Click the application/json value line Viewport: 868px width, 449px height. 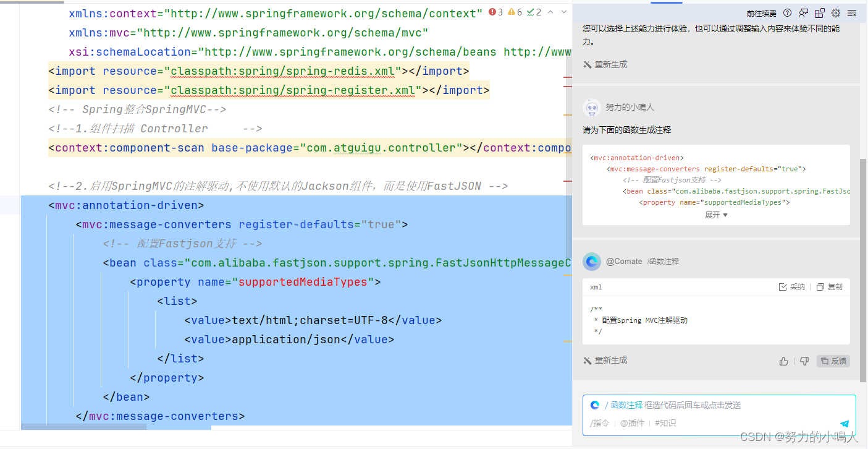point(289,340)
